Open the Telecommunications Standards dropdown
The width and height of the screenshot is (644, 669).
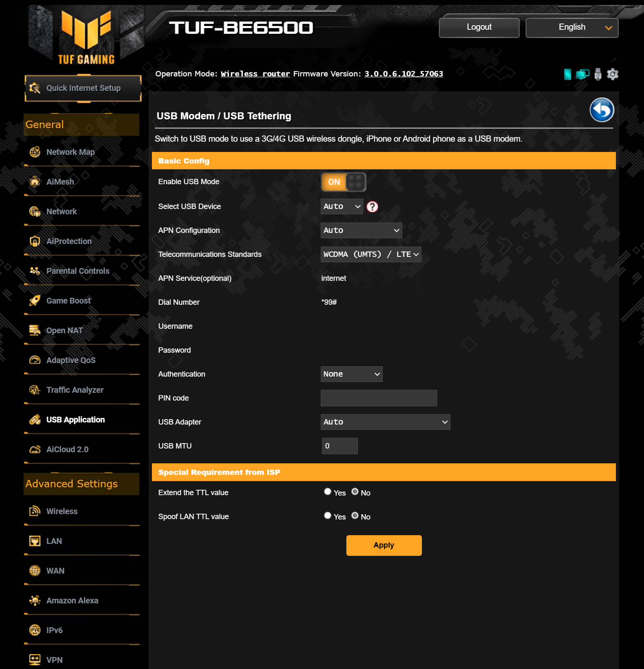[x=371, y=254]
